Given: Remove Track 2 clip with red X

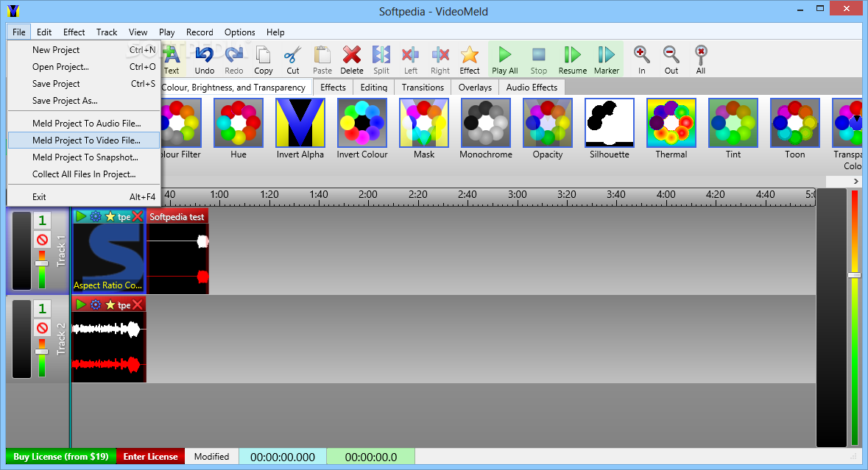Looking at the screenshot, I should 138,304.
